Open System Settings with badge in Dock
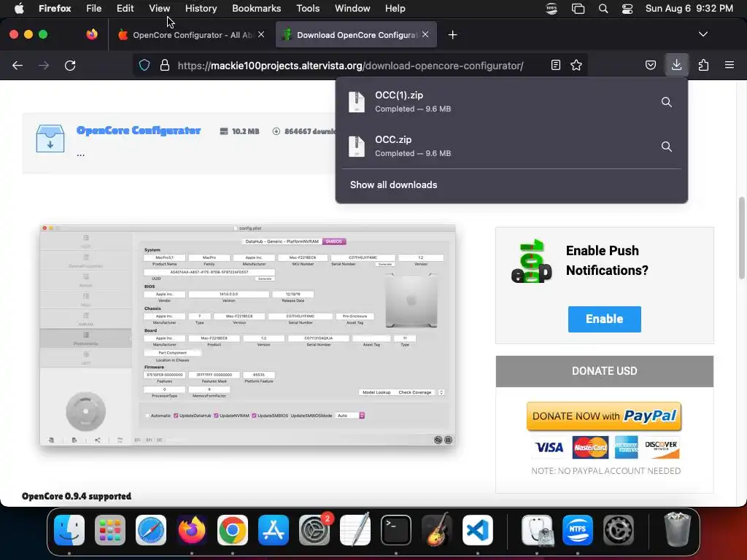 314,530
